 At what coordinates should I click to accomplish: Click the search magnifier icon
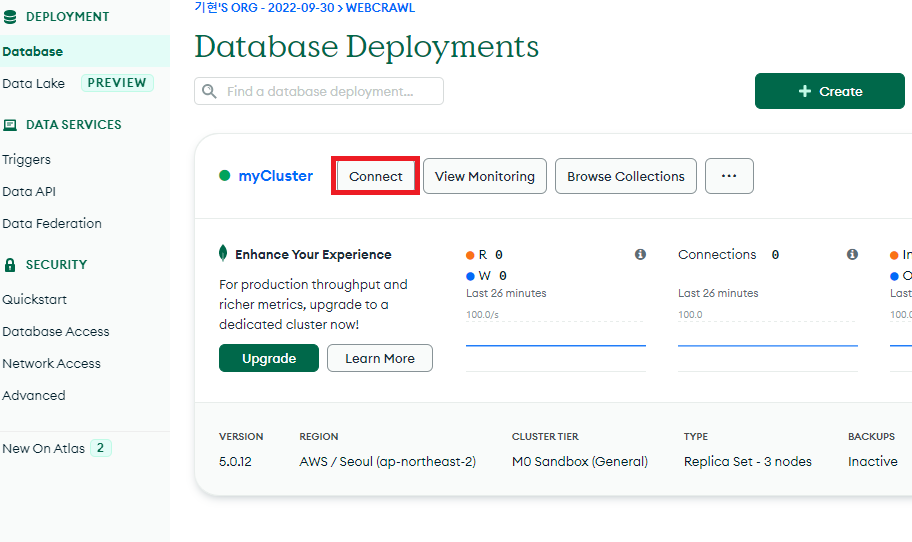209,91
